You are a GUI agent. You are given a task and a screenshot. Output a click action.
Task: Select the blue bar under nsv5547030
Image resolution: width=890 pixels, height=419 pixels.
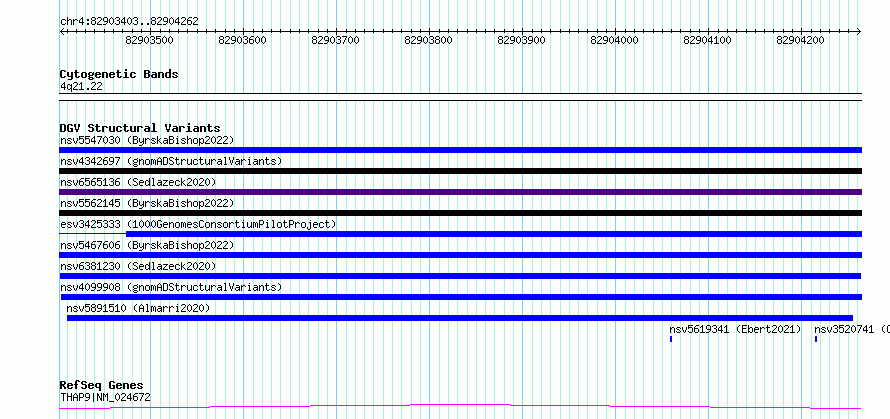coord(460,150)
